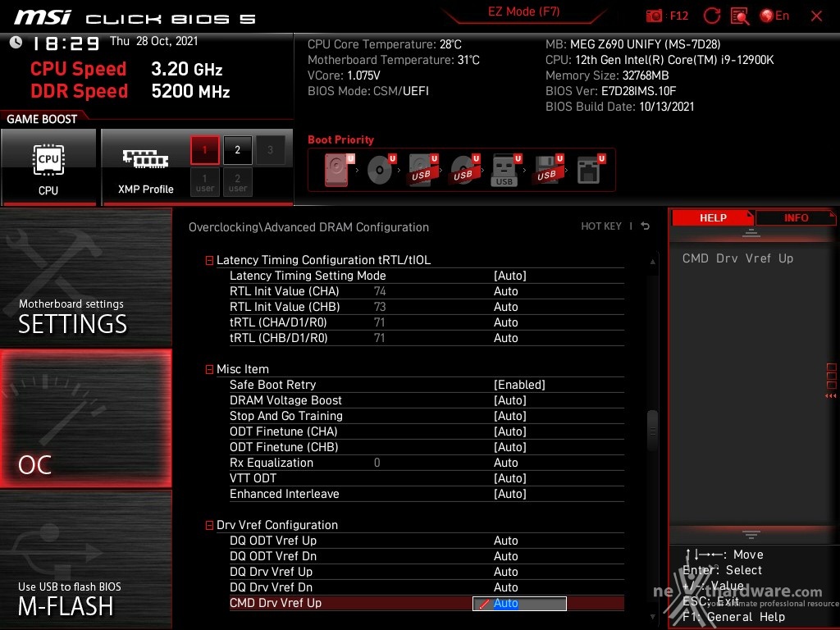840x630 pixels.
Task: Click the scroll up arrow of settings list
Action: point(652,262)
